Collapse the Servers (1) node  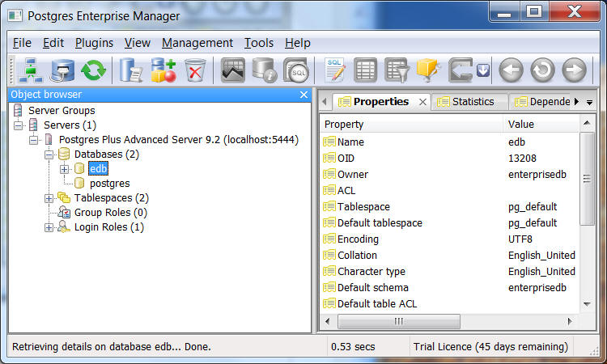point(18,125)
